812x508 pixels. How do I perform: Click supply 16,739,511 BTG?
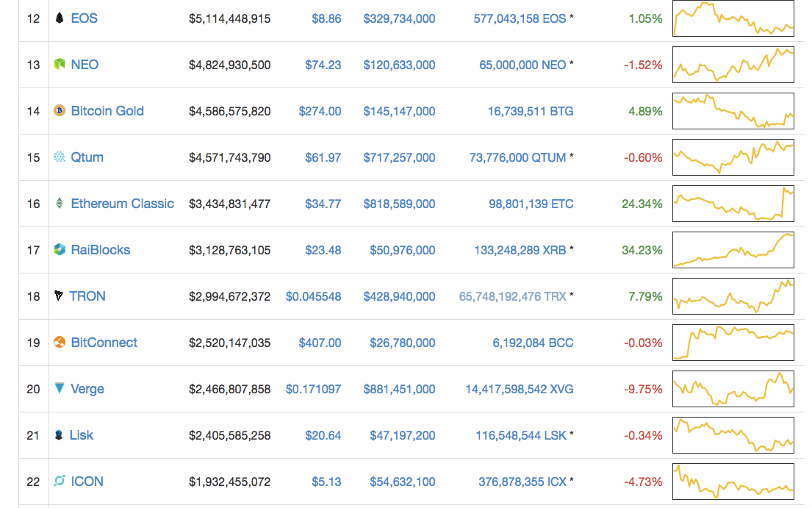pos(531,111)
